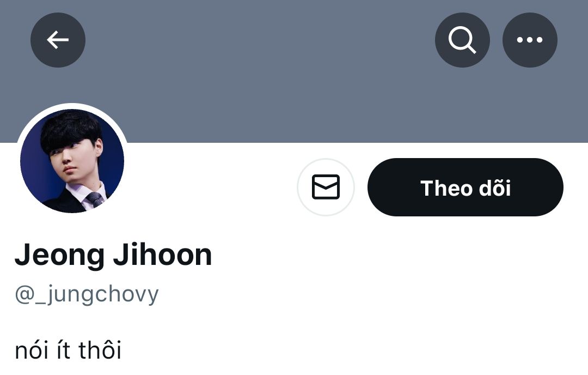Viewport: 588px width, 375px height.
Task: View Jeong Jihoon's profile picture
Action: pos(72,161)
